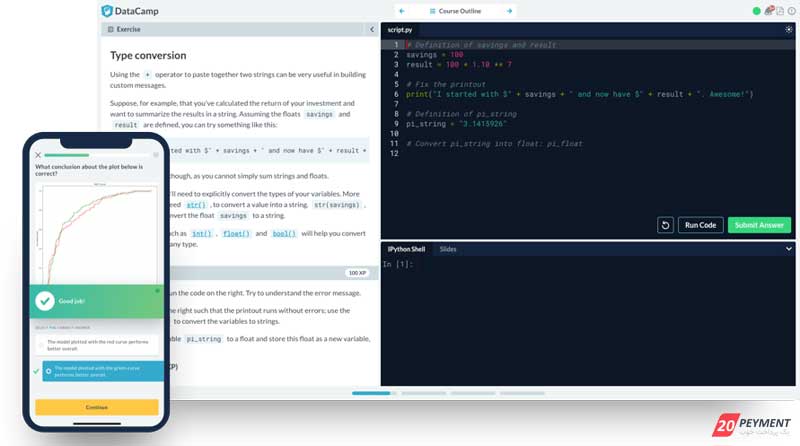
Task: Open the bool() documentation link
Action: (x=284, y=234)
